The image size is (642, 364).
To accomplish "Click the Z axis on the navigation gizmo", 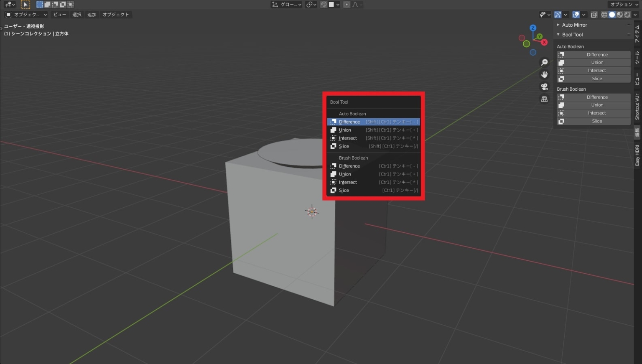I will (532, 28).
